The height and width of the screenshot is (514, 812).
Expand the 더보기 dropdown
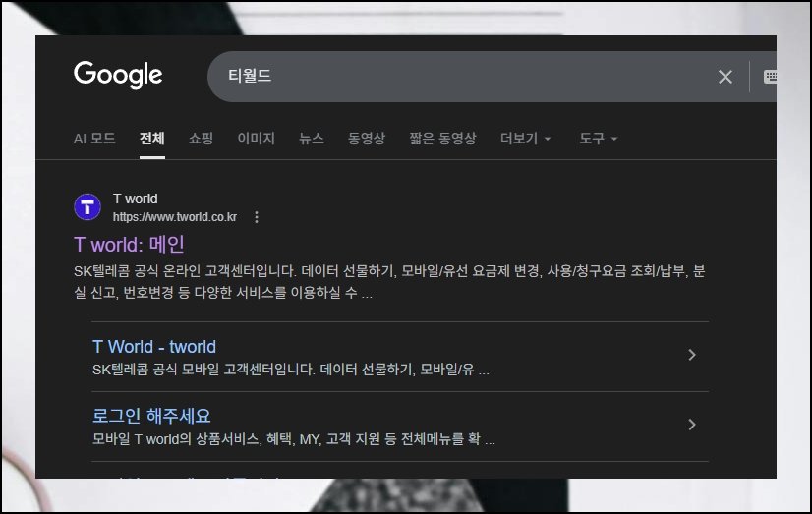coord(525,139)
